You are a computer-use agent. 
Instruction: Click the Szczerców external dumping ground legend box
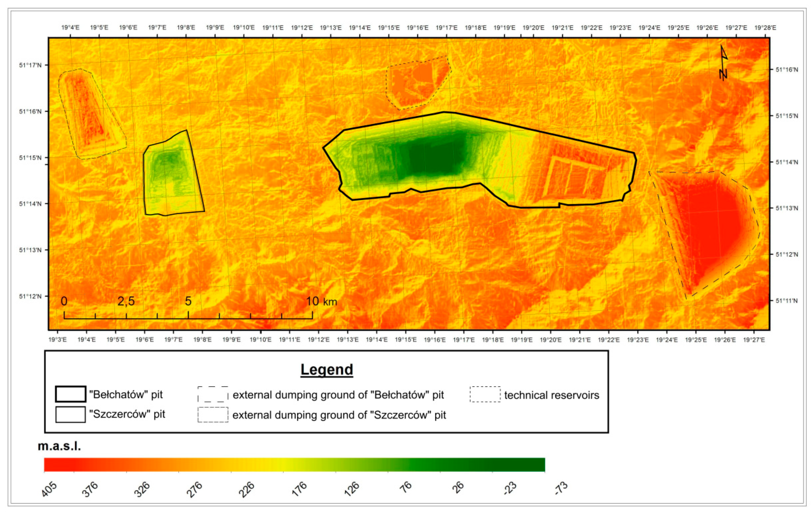(213, 415)
